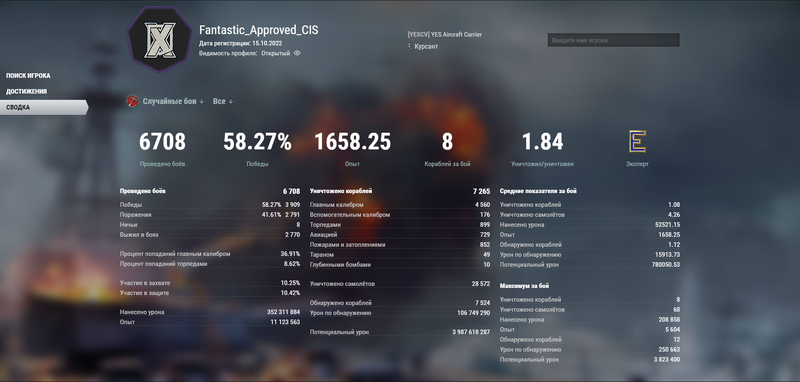Viewport: 800px width, 382px height.
Task: Click the 68 max planes destroyed value
Action: click(x=677, y=310)
